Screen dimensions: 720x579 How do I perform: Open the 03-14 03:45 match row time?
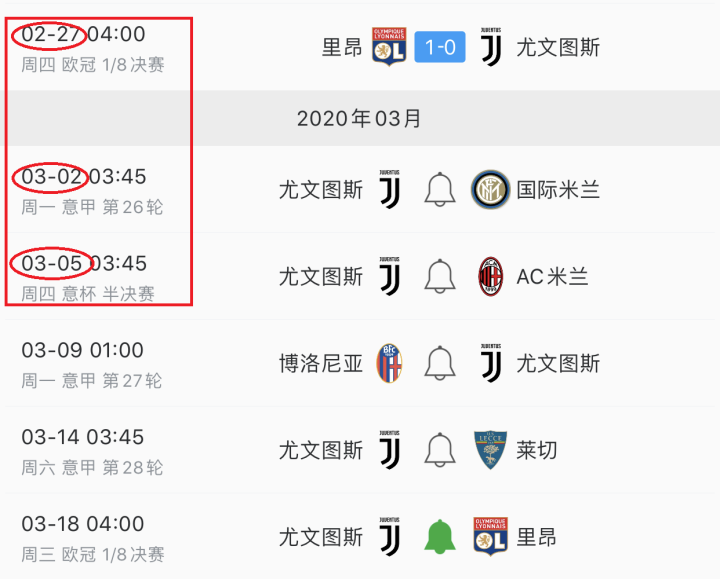click(x=83, y=438)
